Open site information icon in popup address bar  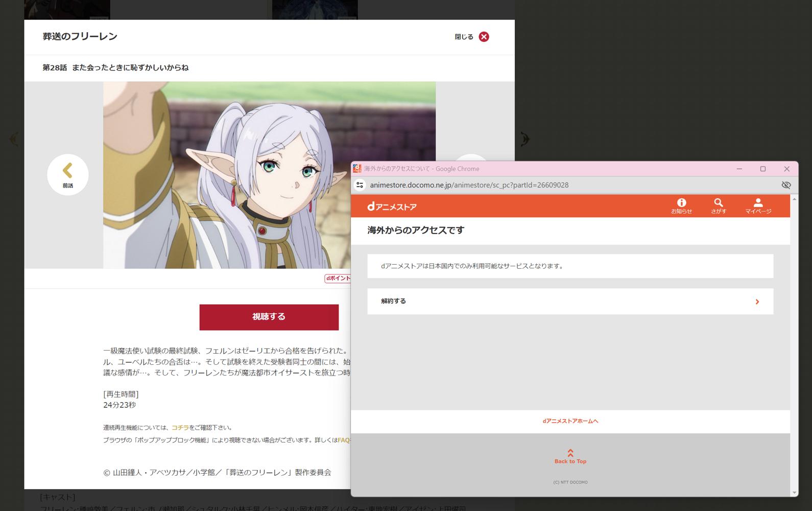(x=360, y=185)
